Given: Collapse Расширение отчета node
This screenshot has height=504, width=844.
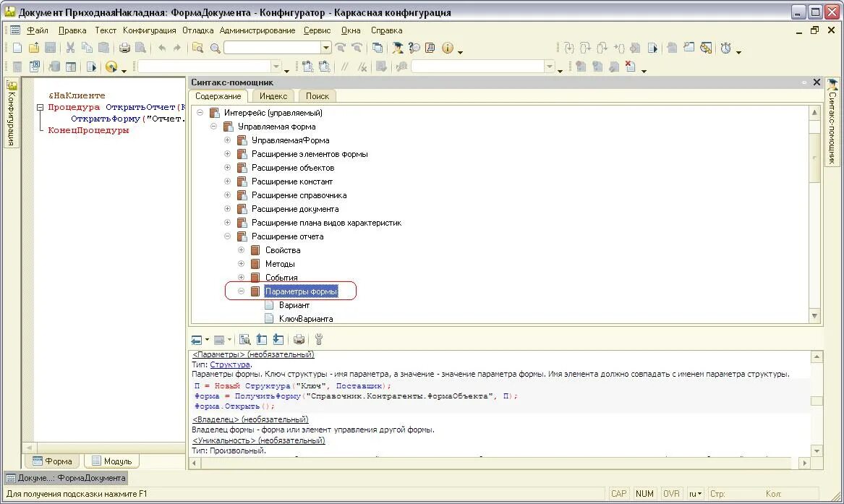Looking at the screenshot, I should (x=227, y=236).
